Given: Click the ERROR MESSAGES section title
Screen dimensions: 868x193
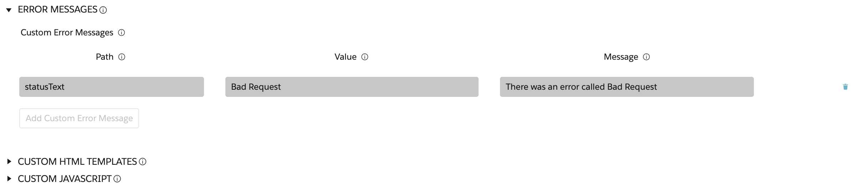Looking at the screenshot, I should (x=57, y=10).
